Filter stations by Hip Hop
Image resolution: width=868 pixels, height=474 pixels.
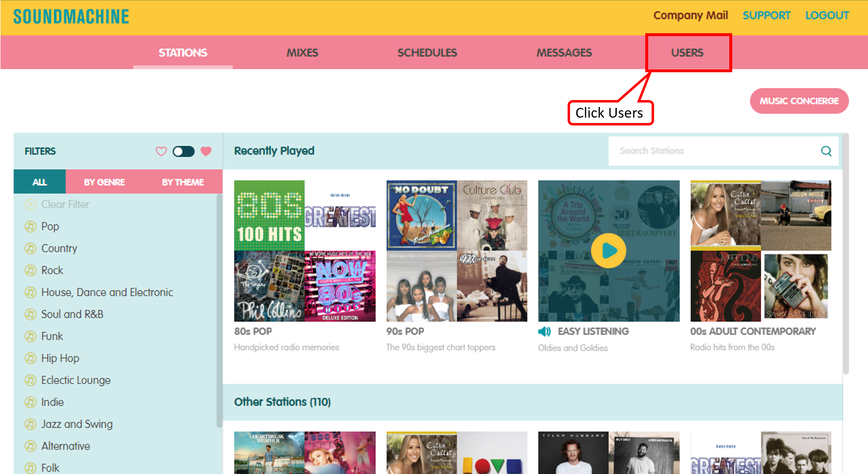tap(60, 358)
